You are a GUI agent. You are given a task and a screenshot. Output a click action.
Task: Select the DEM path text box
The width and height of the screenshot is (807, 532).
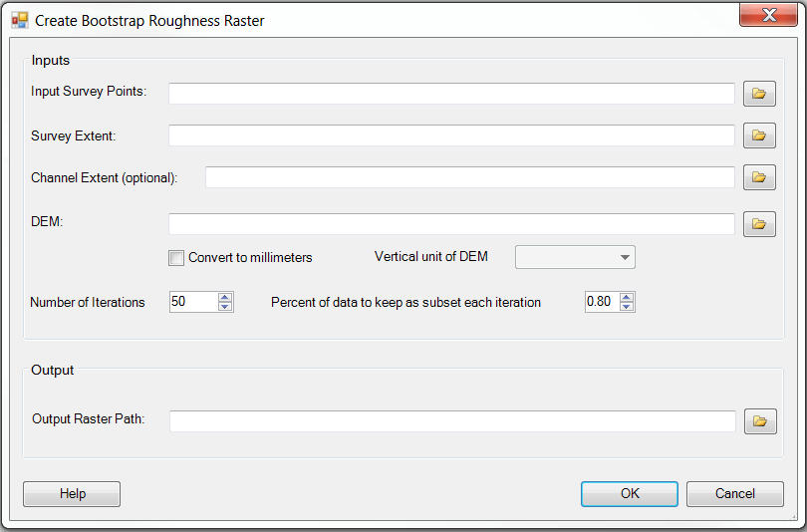[451, 224]
